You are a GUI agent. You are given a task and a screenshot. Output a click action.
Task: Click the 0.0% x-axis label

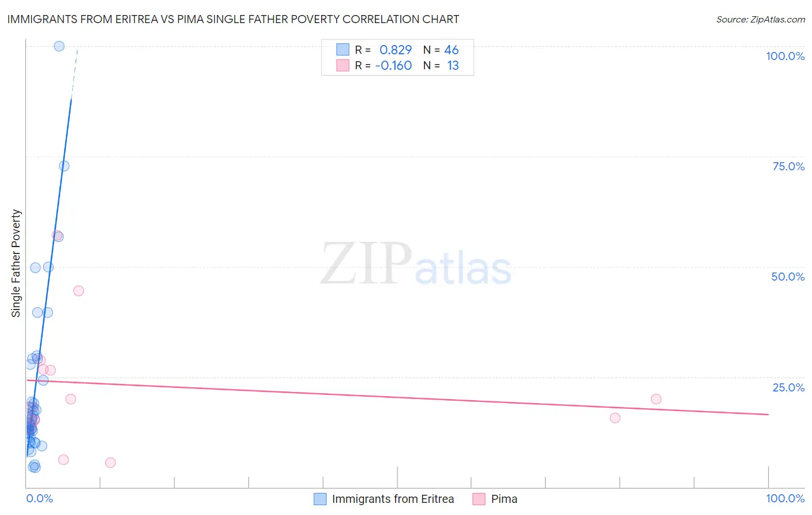click(39, 498)
